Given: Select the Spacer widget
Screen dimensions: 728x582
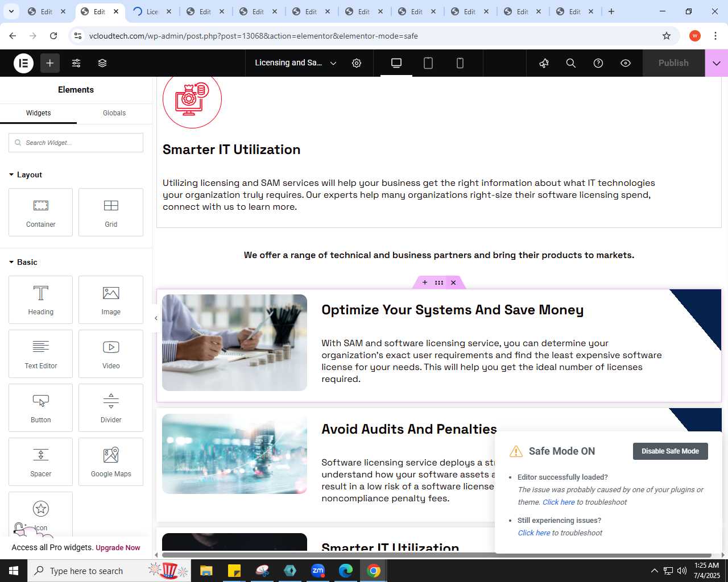Looking at the screenshot, I should (41, 462).
